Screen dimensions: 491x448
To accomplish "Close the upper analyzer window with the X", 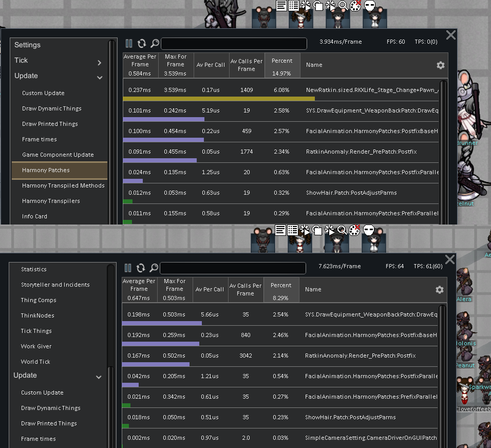I will tap(450, 35).
